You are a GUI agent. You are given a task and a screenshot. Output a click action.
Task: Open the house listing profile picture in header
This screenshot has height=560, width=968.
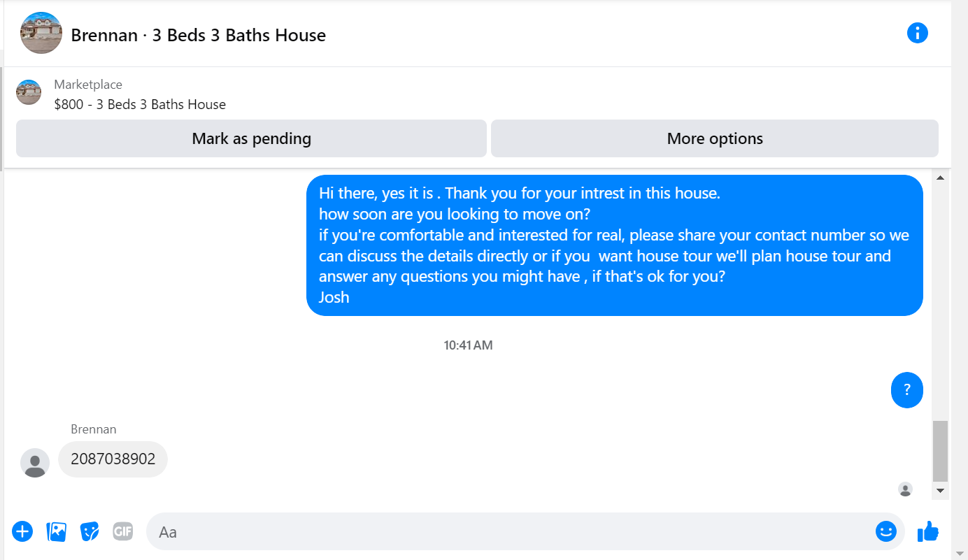pos(41,33)
